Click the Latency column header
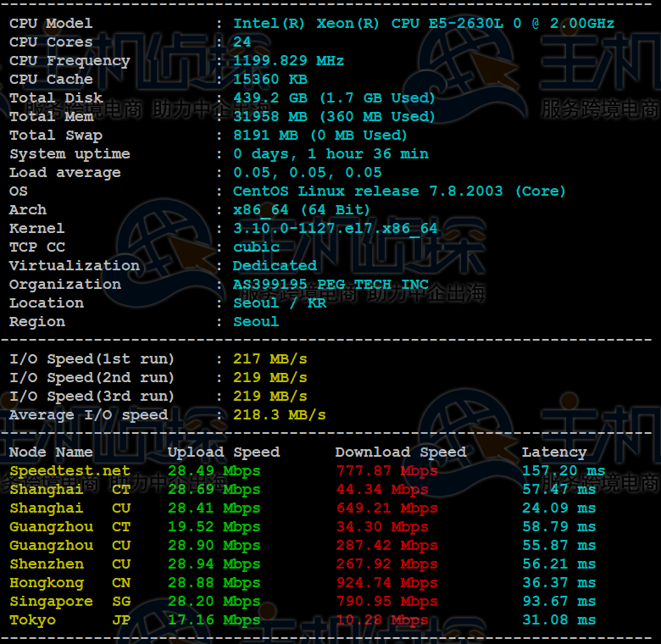Screen dimensions: 661x644 click(x=553, y=452)
